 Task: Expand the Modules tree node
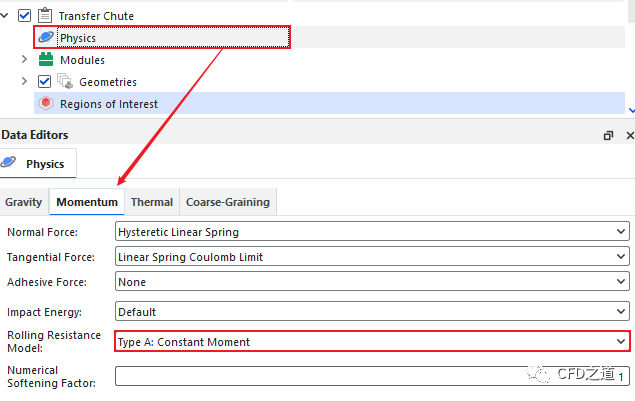(24, 59)
